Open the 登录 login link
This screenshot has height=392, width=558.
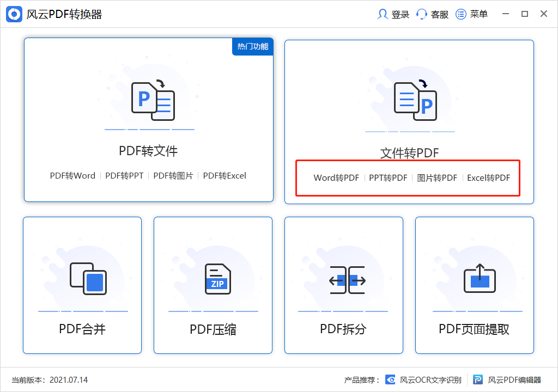tap(401, 14)
